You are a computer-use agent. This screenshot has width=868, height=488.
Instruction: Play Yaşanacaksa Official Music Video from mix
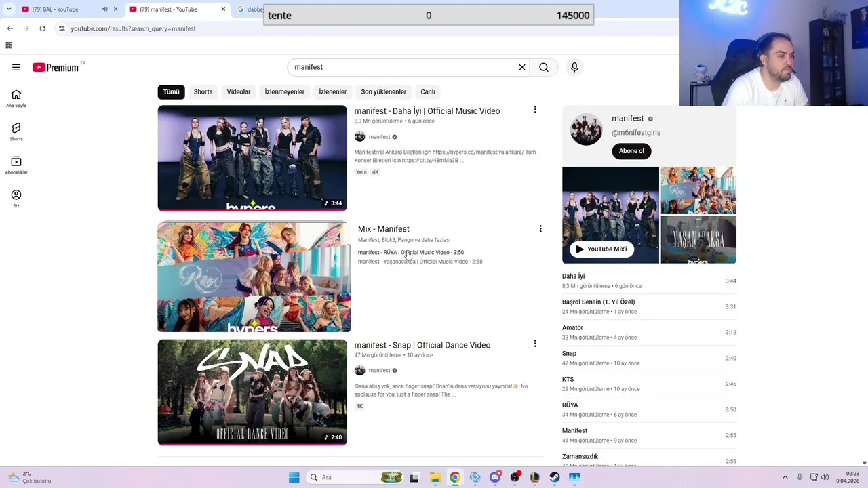[420, 262]
